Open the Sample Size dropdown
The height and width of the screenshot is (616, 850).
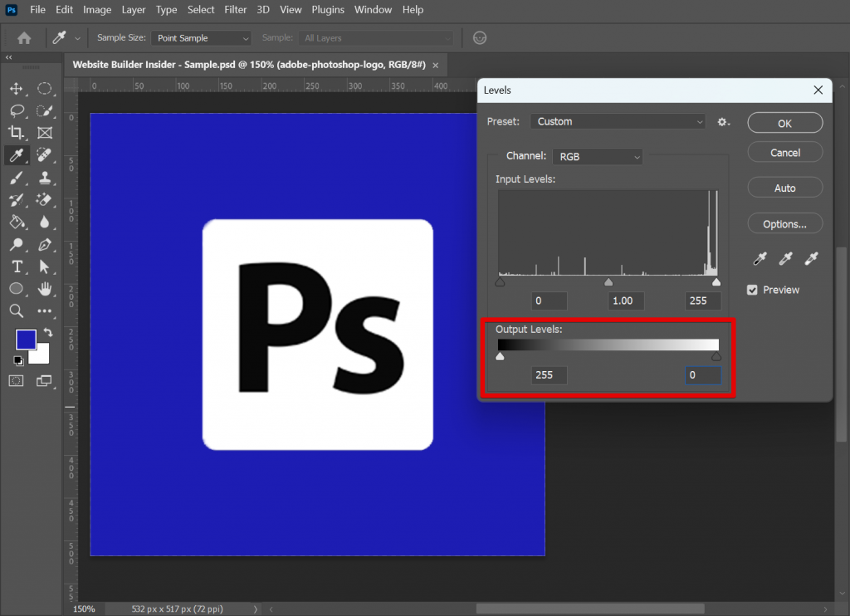200,38
